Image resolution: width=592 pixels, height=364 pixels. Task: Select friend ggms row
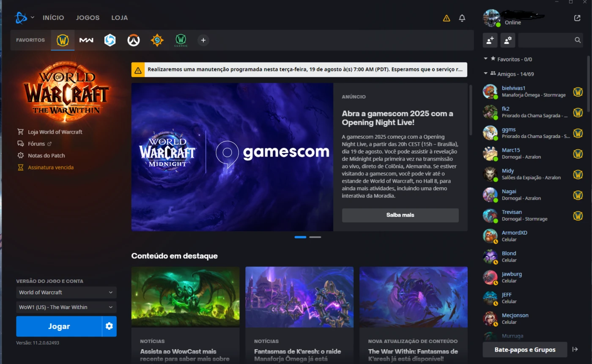click(x=533, y=133)
